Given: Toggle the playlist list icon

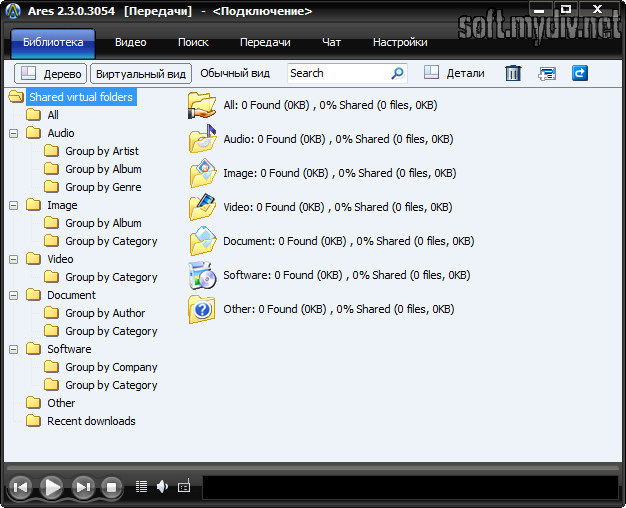Looking at the screenshot, I should pos(141,486).
